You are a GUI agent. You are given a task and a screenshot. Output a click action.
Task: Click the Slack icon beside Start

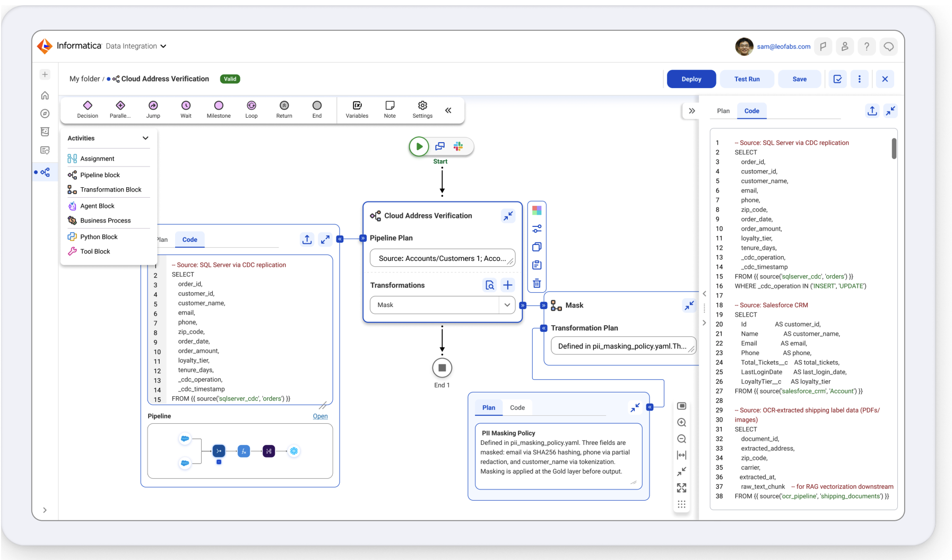coord(458,146)
